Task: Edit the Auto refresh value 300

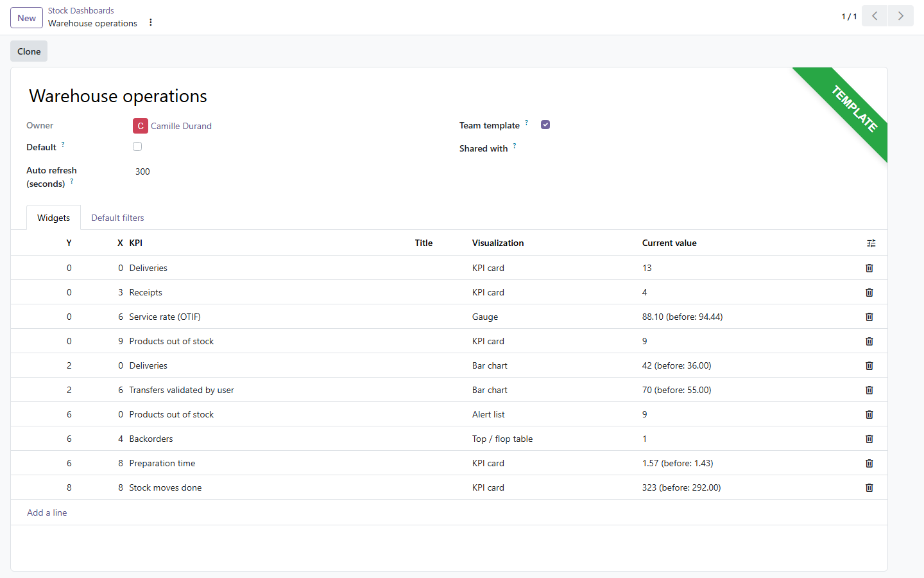Action: coord(286,171)
